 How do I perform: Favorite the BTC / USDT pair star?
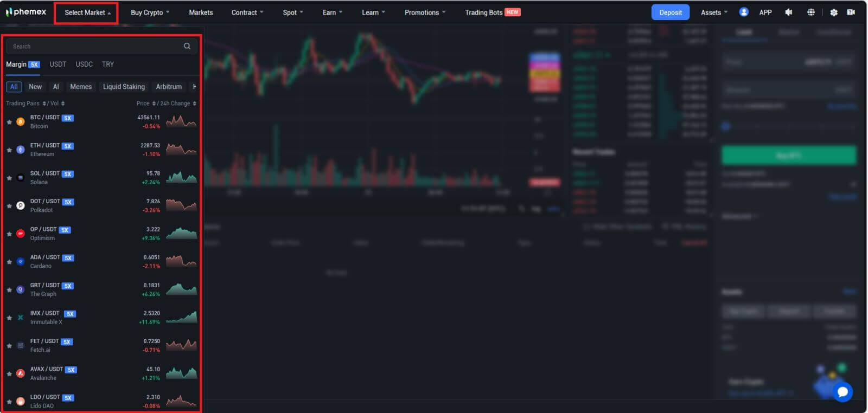(9, 122)
